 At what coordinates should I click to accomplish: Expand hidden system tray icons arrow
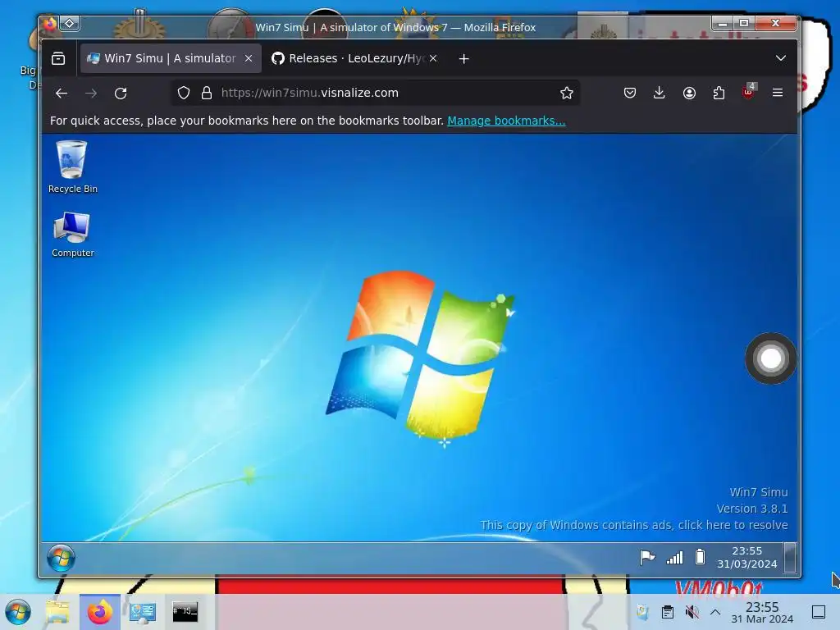point(715,612)
